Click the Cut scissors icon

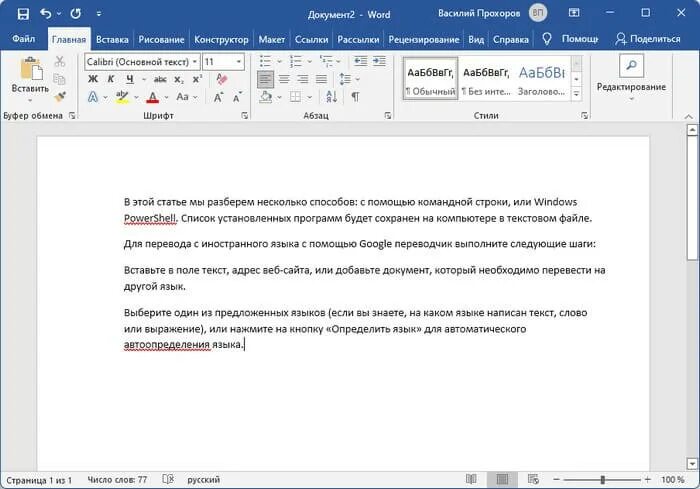tap(59, 62)
